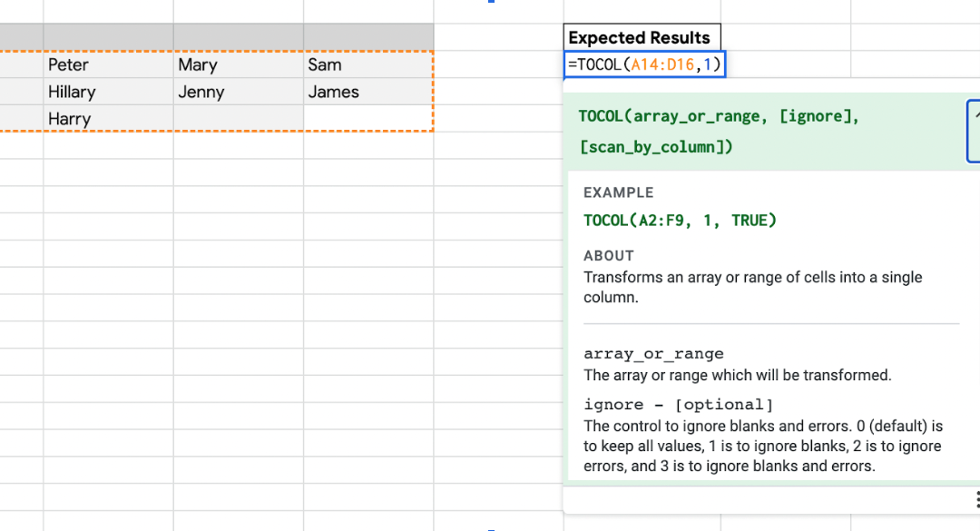Click the TOCOL syntax line in help popup
980x531 pixels.
point(719,132)
